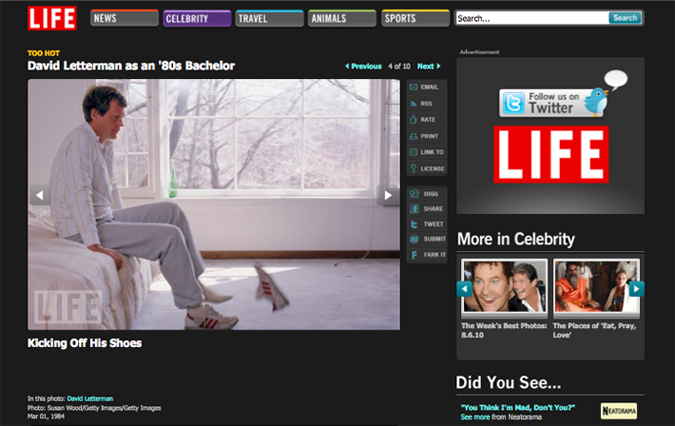Click the Search button
The width and height of the screenshot is (675, 426).
click(625, 18)
